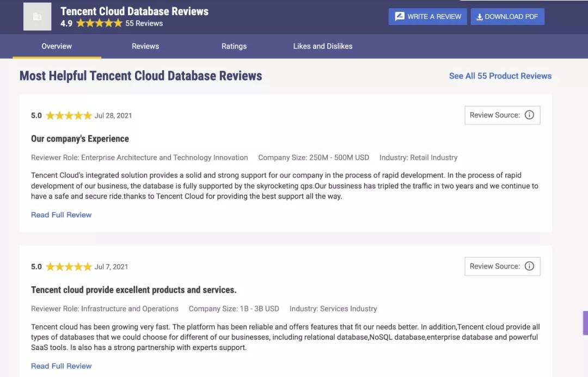This screenshot has height=377, width=588.
Task: Click star rating of Jul 7, 2021 review
Action: click(69, 267)
